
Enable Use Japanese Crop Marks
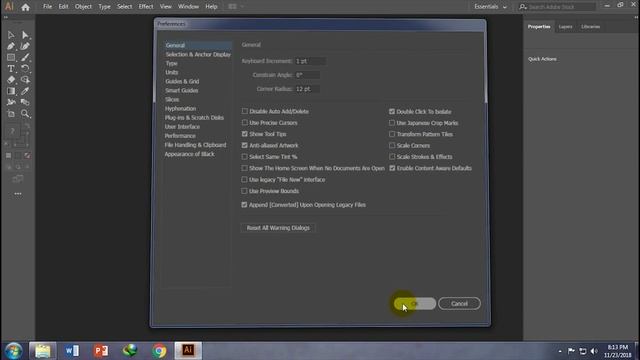[392, 123]
